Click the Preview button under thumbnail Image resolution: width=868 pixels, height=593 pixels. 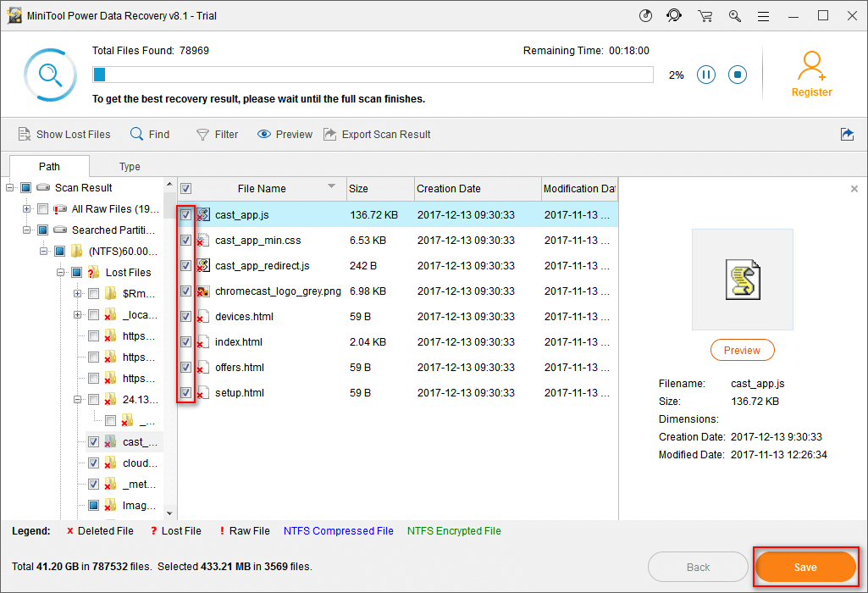(742, 351)
